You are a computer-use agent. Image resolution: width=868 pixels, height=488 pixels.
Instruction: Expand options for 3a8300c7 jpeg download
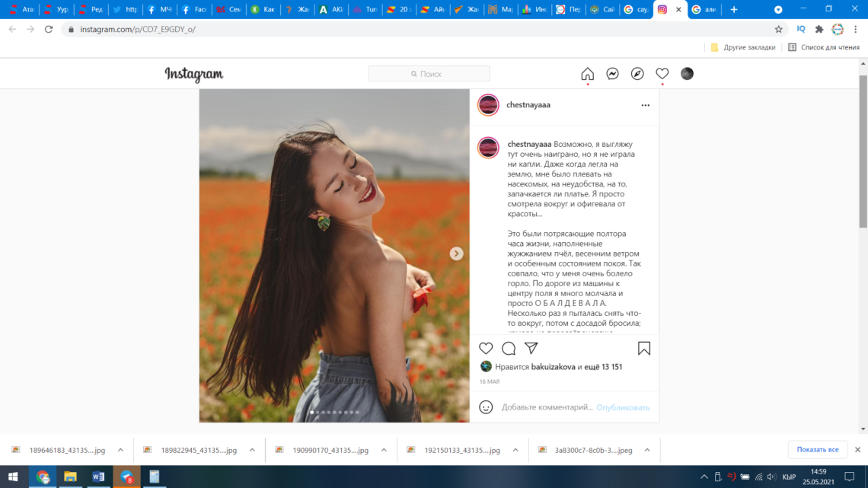pyautogui.click(x=647, y=450)
